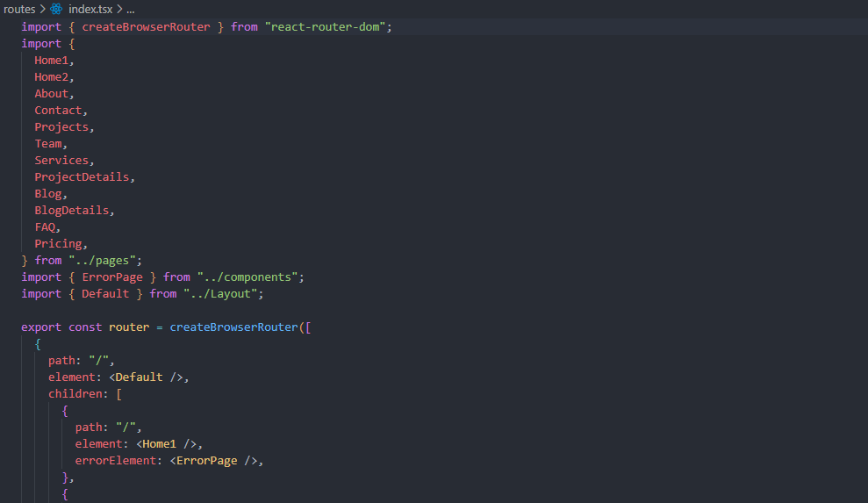Click the Contact import name
868x503 pixels.
(x=58, y=111)
